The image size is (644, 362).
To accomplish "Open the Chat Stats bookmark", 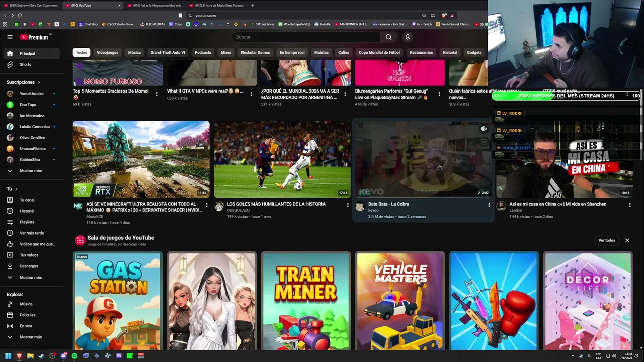I will (x=88, y=24).
